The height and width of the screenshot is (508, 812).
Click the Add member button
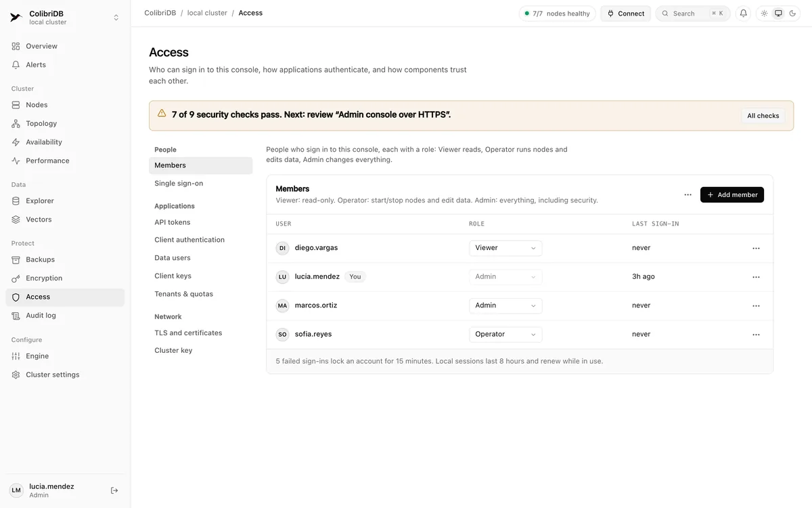pyautogui.click(x=732, y=195)
